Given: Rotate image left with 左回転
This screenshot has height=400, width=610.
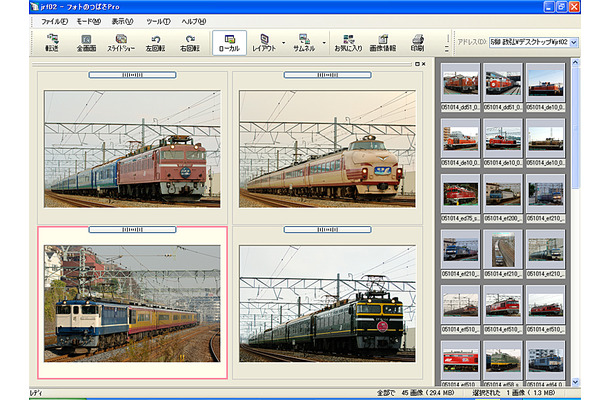Looking at the screenshot, I should point(155,43).
